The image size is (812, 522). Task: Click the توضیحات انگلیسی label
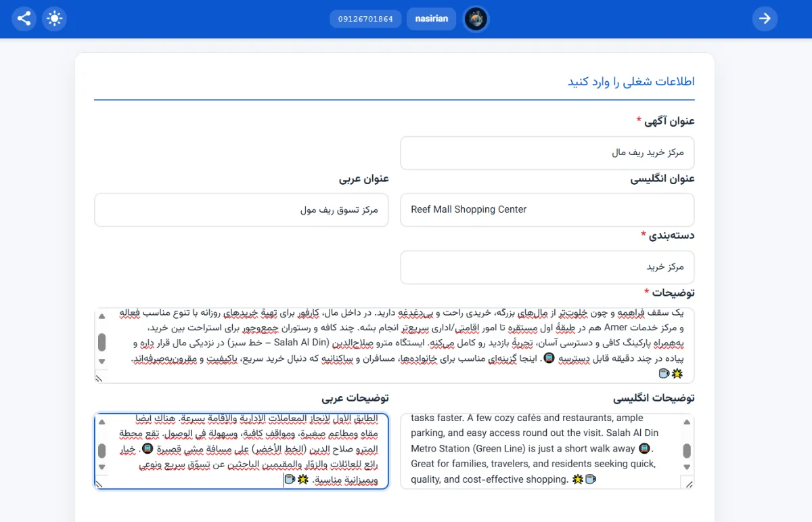coord(654,398)
